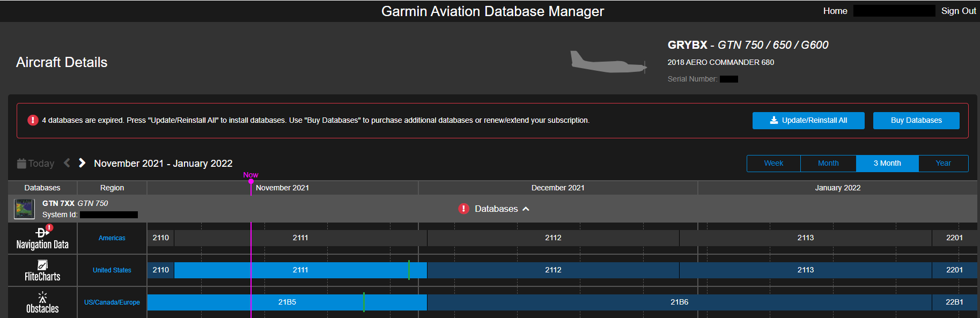Click the green marker on FliteCharts 2111
Screen dimensions: 980x318
coord(409,270)
